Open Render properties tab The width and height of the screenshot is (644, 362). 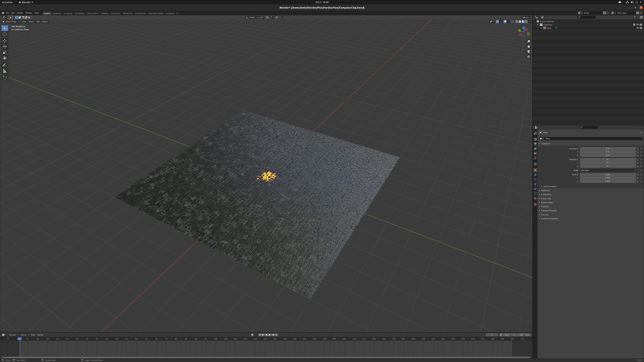535,139
